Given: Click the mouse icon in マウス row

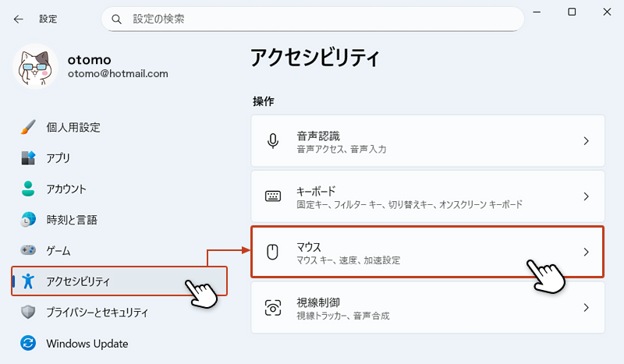Looking at the screenshot, I should (272, 252).
